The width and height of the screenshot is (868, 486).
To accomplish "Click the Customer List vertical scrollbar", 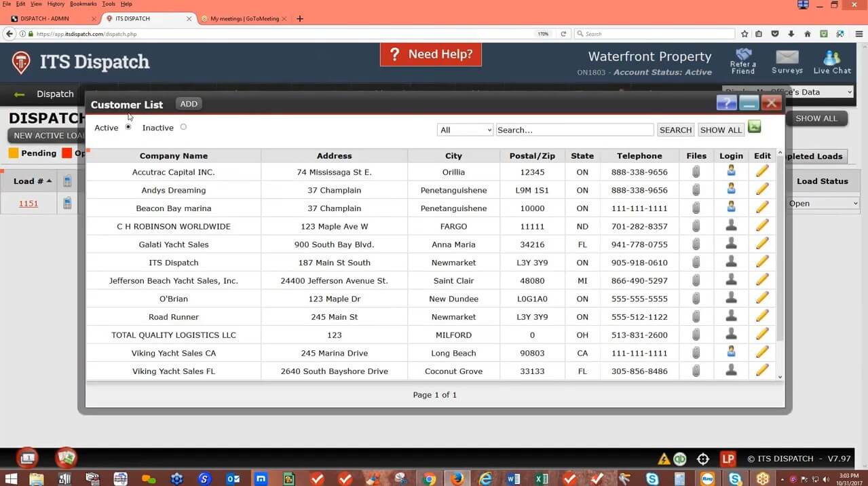I will (x=780, y=265).
